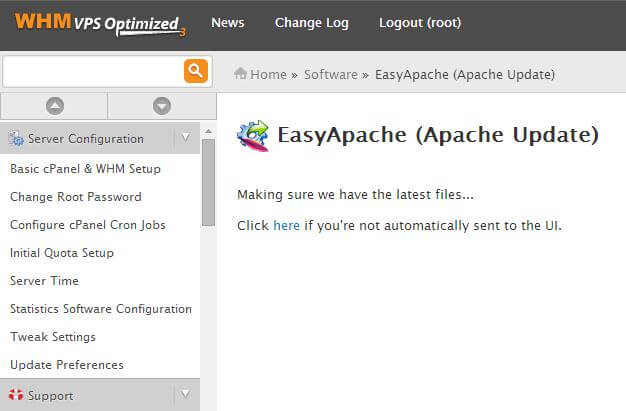
Task: Go to Home breadcrumb link
Action: coord(268,74)
